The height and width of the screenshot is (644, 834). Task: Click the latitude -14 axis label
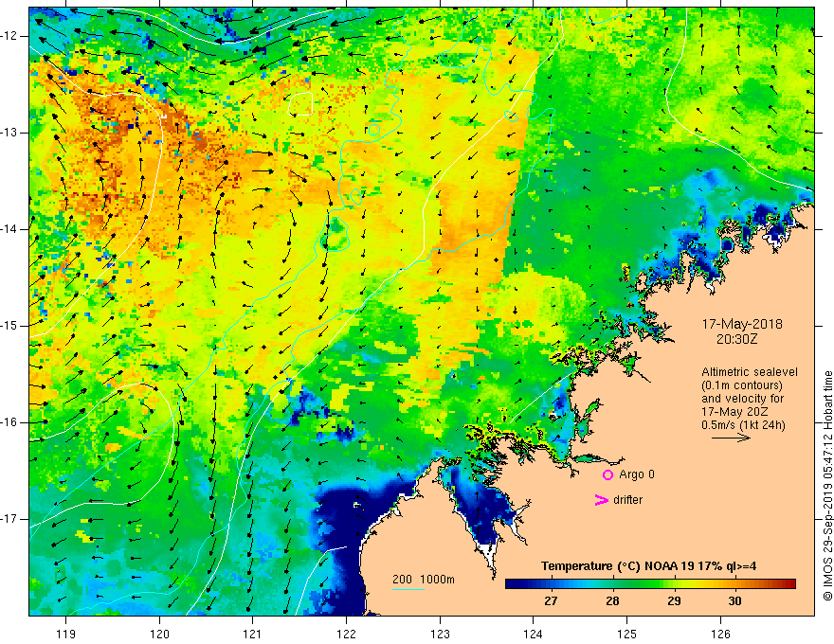(x=10, y=229)
